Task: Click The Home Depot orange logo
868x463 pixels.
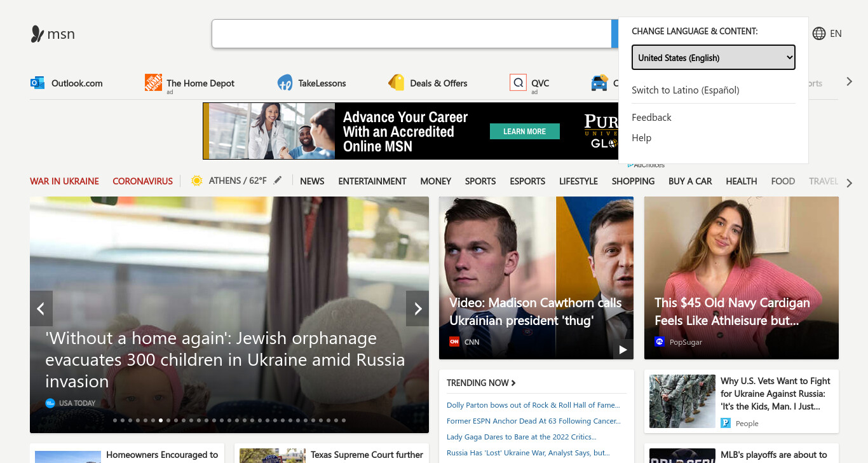Action: 153,83
